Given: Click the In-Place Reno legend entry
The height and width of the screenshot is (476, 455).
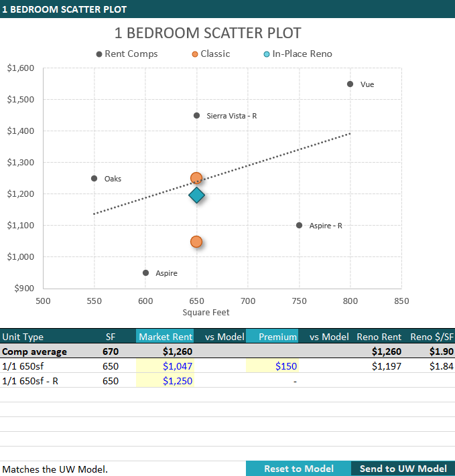Looking at the screenshot, I should [298, 54].
